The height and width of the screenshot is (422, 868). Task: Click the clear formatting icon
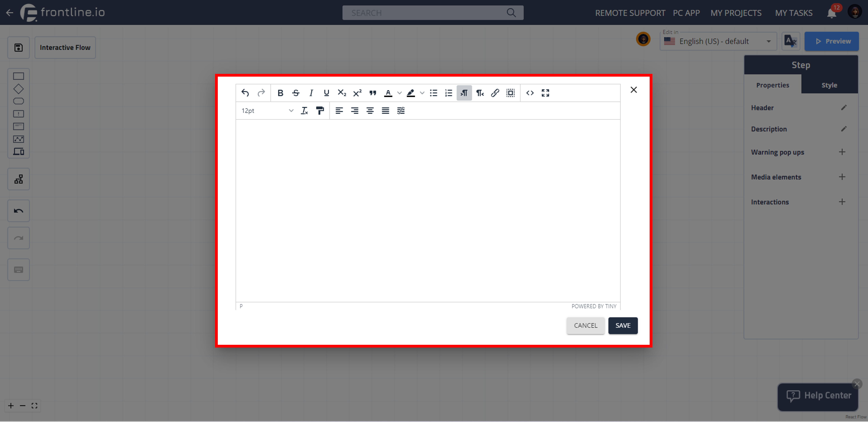click(x=304, y=111)
